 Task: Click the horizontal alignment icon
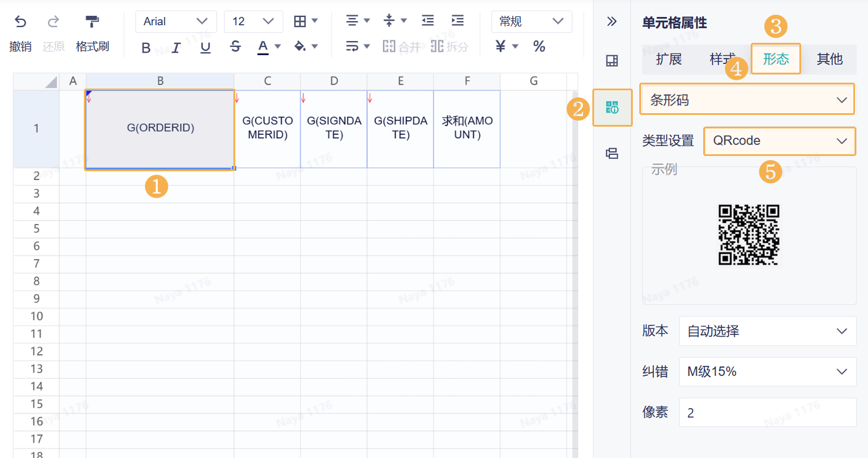(351, 21)
